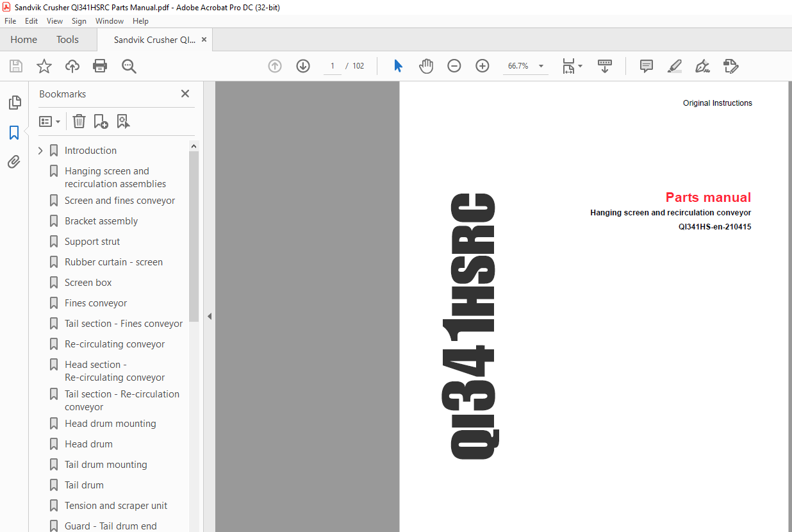Open the Find text search tool
792x532 pixels.
point(129,66)
